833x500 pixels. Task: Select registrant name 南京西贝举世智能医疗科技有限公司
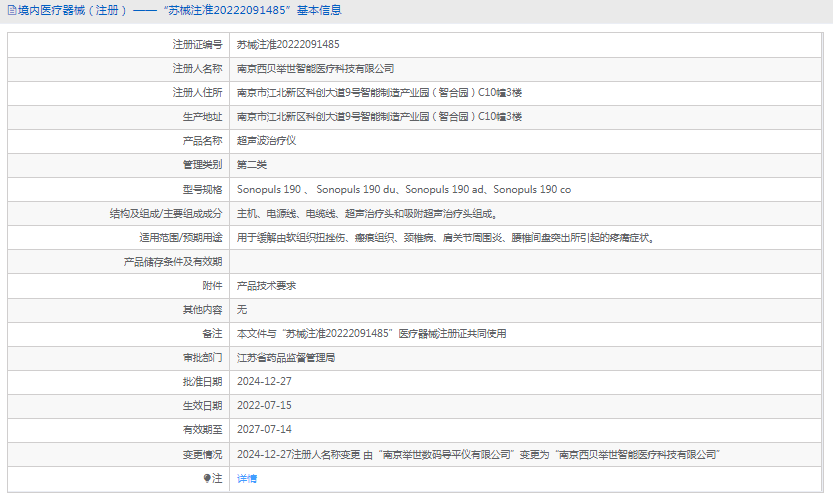(316, 69)
